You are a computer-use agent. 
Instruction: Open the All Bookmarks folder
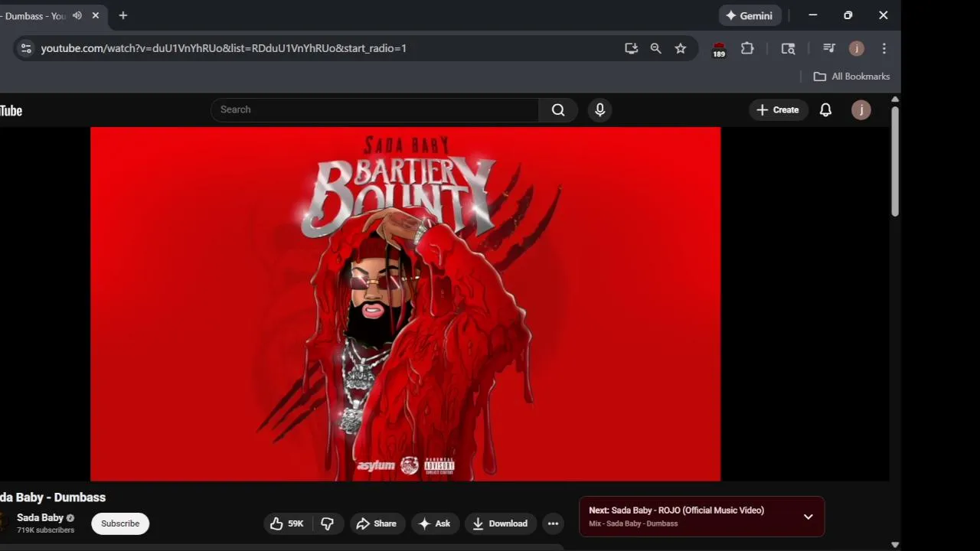coord(851,77)
